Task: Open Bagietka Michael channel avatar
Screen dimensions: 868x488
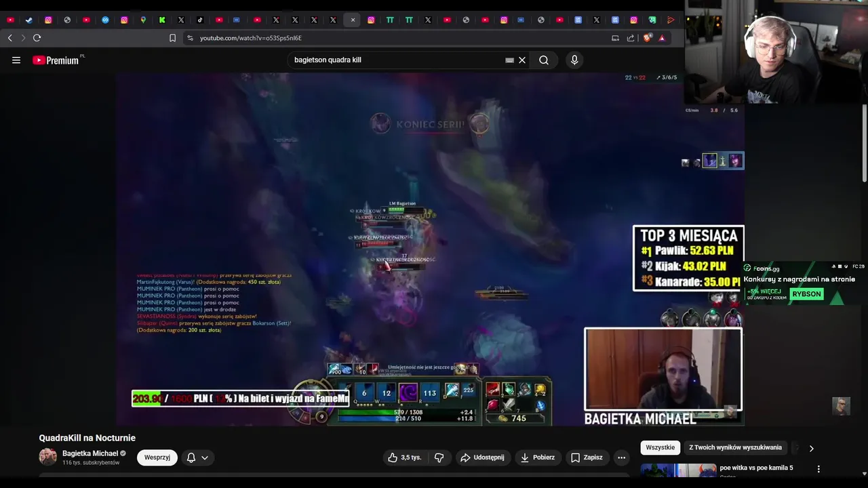Action: click(x=47, y=457)
